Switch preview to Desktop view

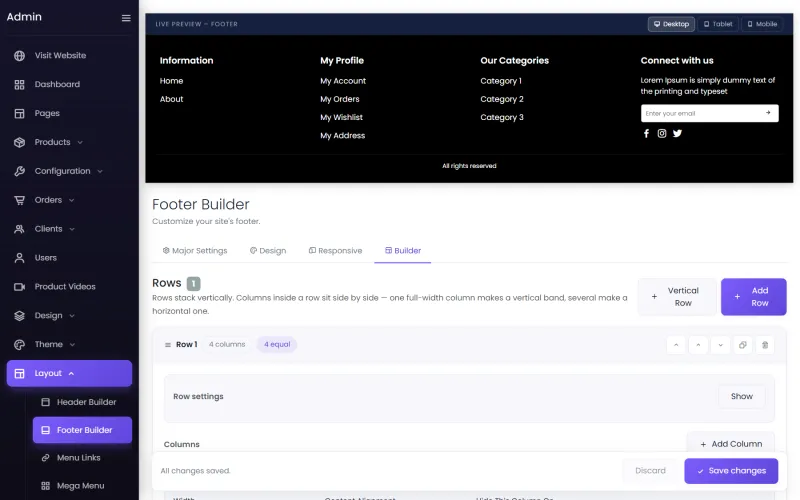(x=671, y=24)
